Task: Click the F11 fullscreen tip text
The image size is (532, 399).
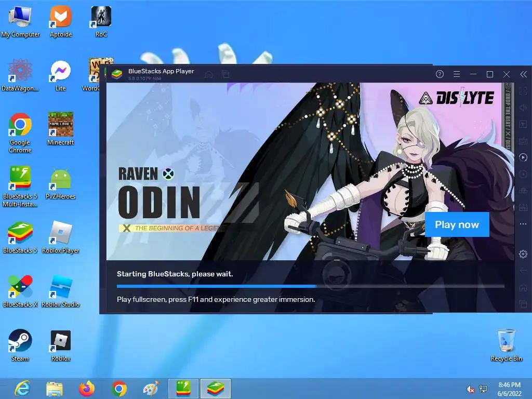Action: click(x=216, y=299)
